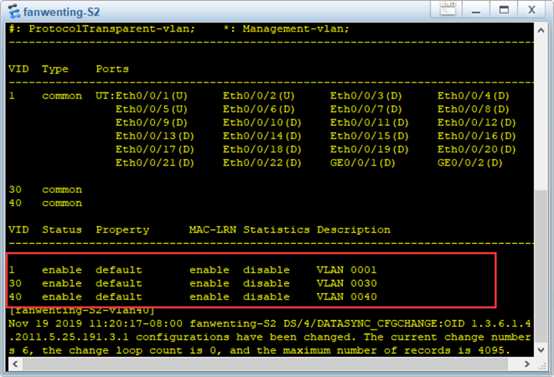Click port entry Eth0/0/21(D)
The height and width of the screenshot is (377, 554).
(155, 163)
